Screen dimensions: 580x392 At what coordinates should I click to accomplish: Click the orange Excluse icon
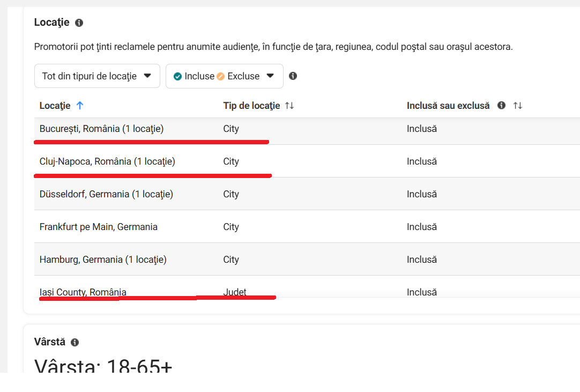pyautogui.click(x=220, y=76)
